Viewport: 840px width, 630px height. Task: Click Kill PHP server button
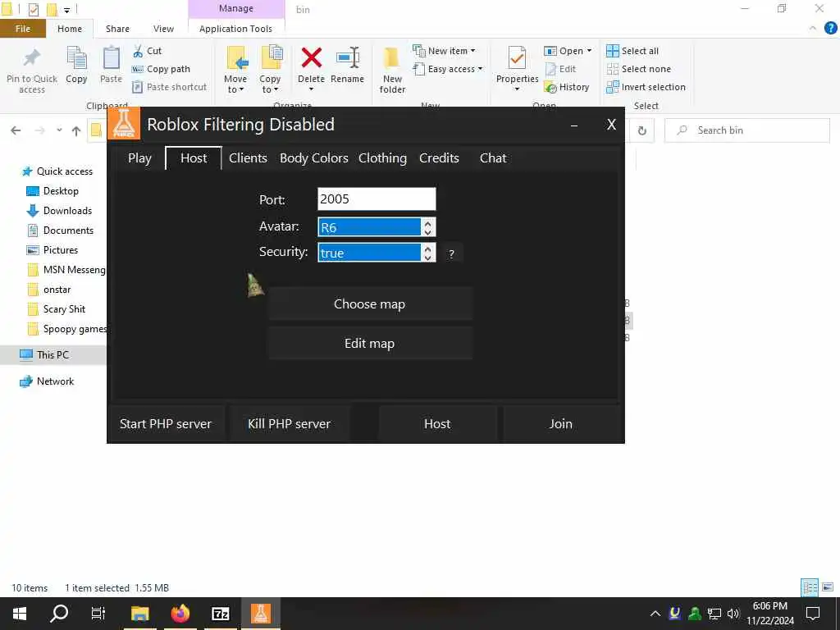point(290,424)
